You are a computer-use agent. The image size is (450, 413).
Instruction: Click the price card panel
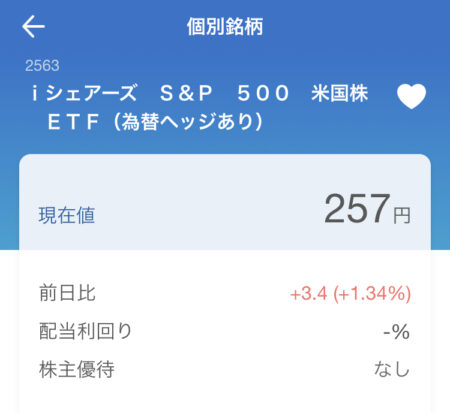[225, 283]
